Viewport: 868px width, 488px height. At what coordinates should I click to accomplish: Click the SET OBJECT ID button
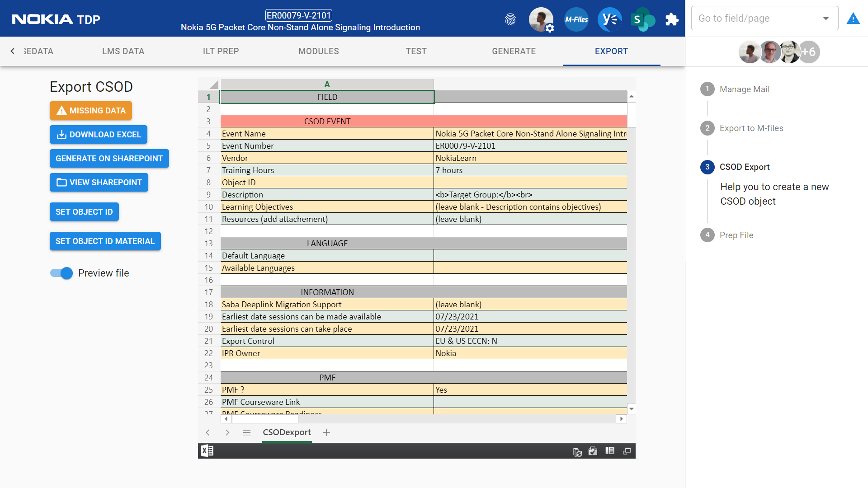84,212
